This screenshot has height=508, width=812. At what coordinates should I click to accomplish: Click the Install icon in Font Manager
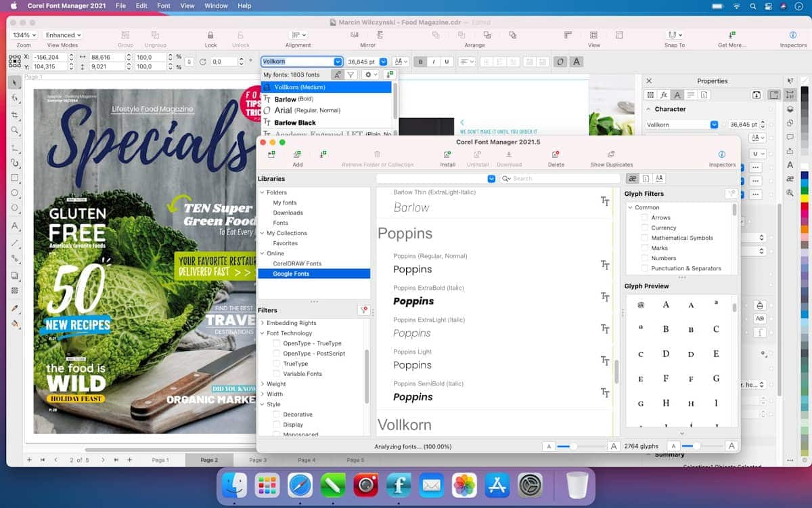(x=447, y=155)
